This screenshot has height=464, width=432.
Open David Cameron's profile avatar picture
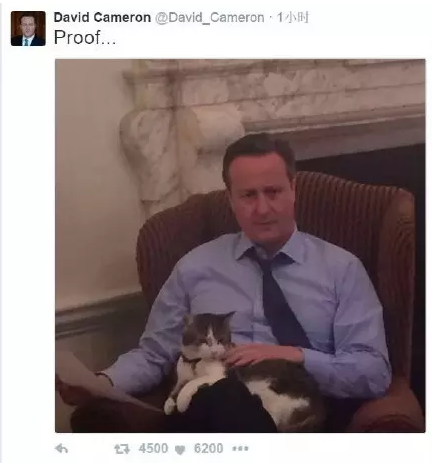point(28,28)
